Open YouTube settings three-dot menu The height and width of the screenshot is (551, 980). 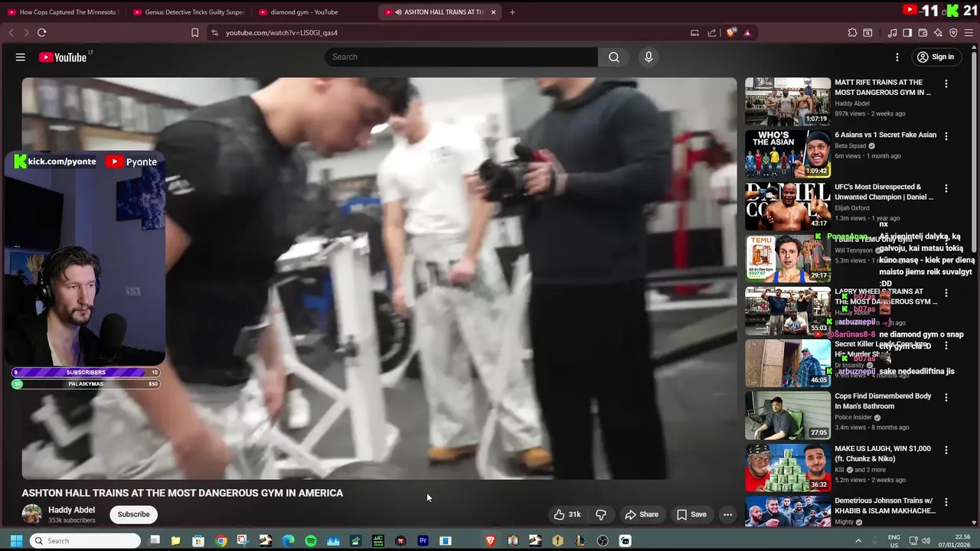tap(897, 57)
